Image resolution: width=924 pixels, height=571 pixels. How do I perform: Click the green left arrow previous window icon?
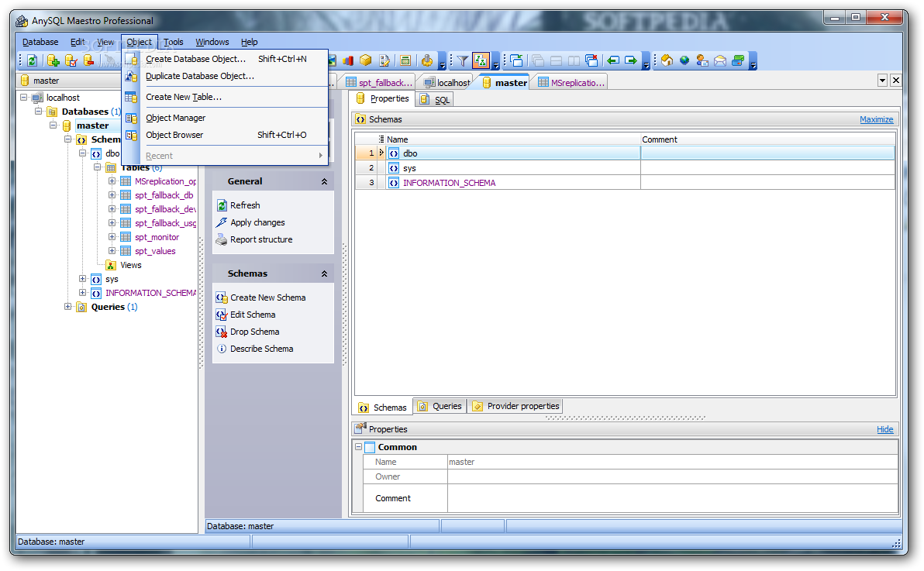(613, 60)
